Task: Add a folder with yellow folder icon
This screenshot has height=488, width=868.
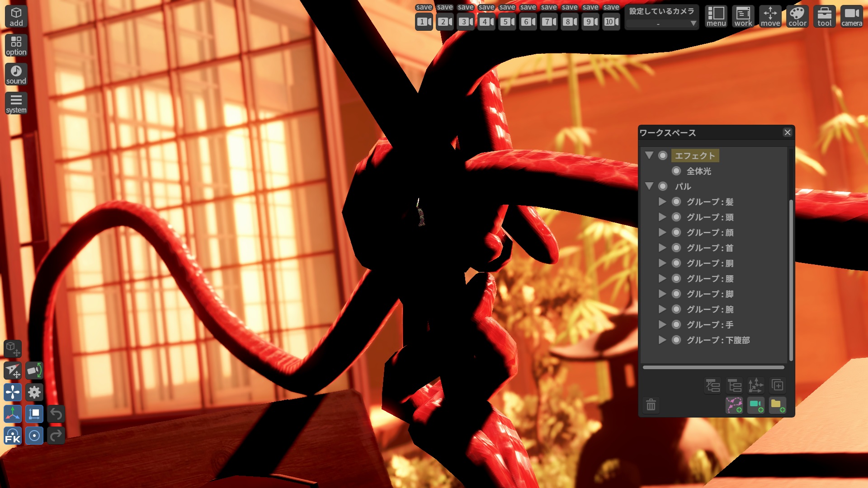Action: (778, 405)
